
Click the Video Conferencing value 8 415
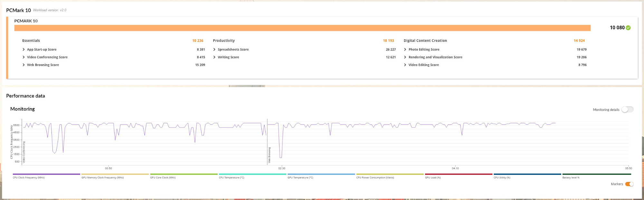pyautogui.click(x=201, y=57)
